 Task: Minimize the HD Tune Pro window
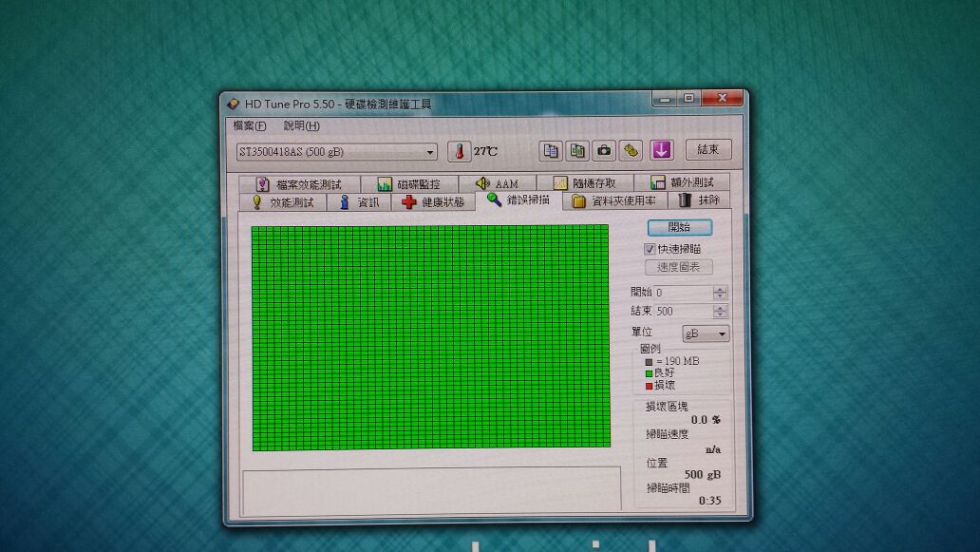click(x=665, y=99)
